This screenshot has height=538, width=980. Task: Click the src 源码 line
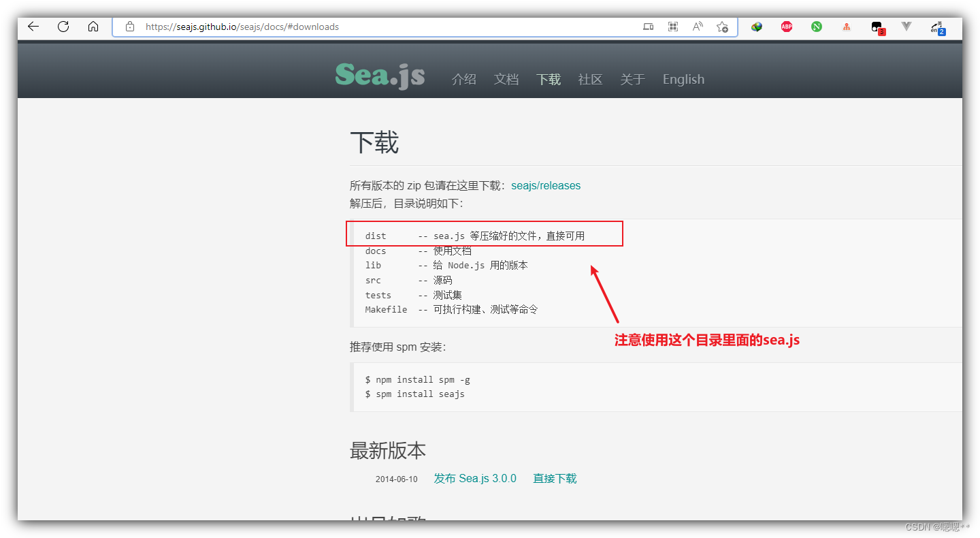pos(408,280)
